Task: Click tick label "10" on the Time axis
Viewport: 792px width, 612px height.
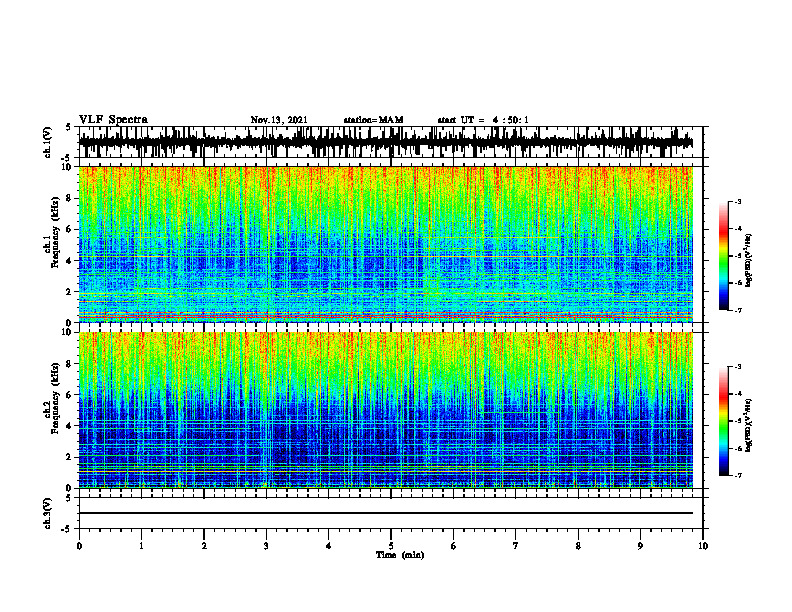Action: (x=703, y=546)
